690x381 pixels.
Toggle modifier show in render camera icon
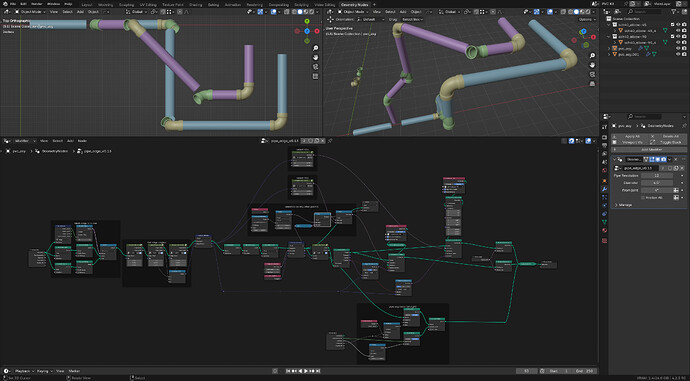pyautogui.click(x=664, y=159)
